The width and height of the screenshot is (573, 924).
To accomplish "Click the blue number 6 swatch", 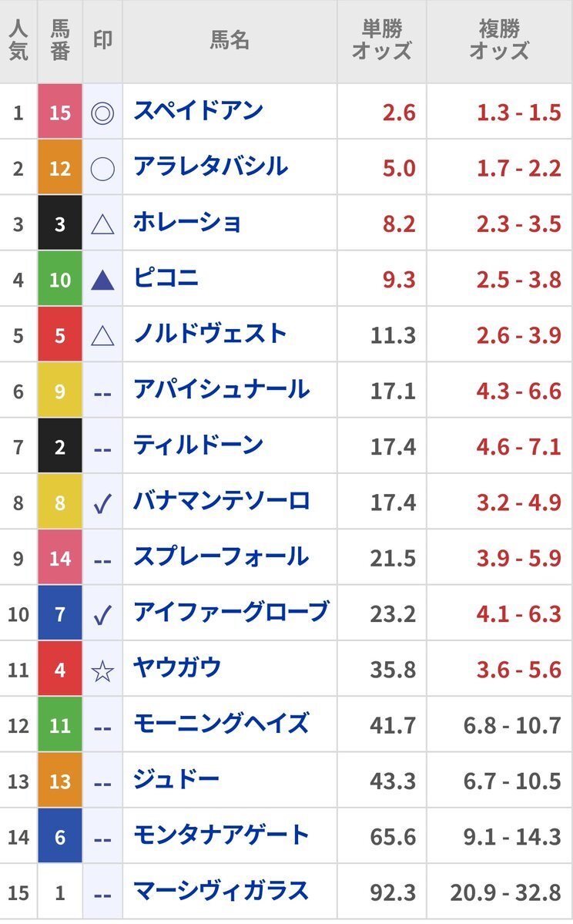I will pos(60,836).
